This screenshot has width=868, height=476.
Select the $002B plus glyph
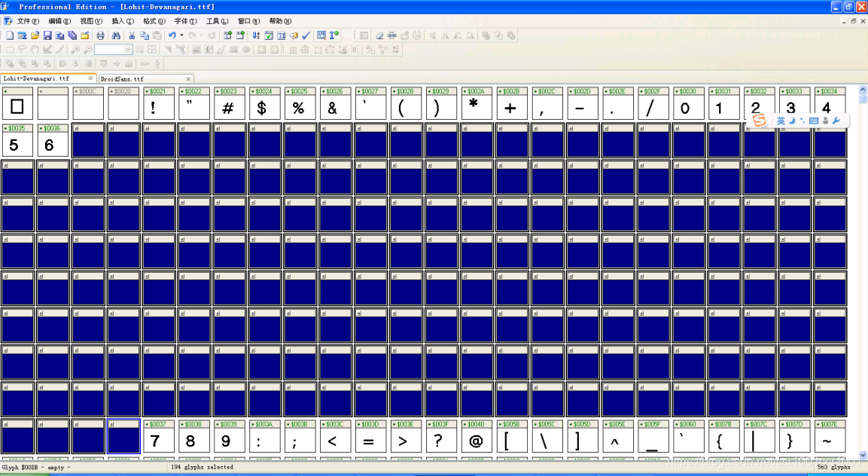point(512,103)
